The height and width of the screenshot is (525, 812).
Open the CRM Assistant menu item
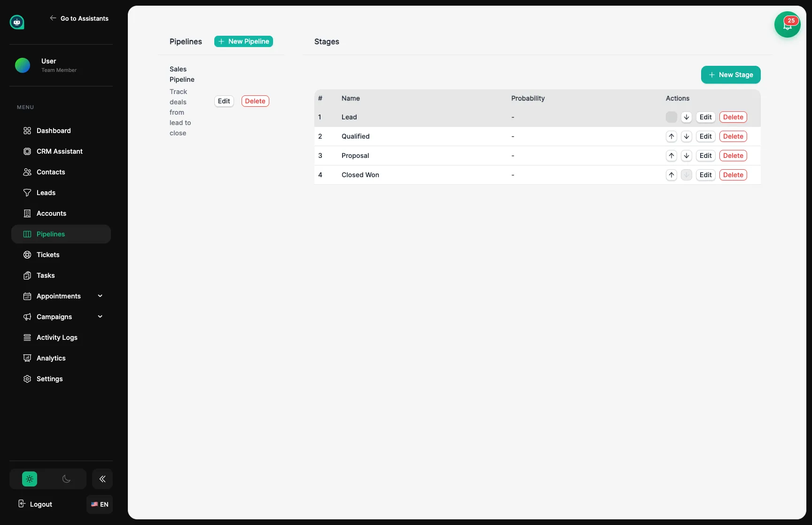[x=61, y=151]
